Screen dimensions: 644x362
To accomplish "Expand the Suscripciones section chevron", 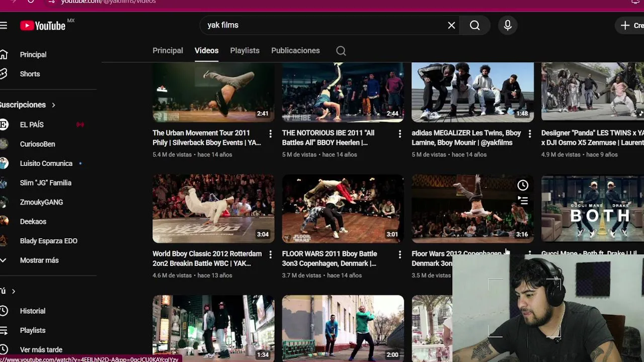I will point(53,105).
